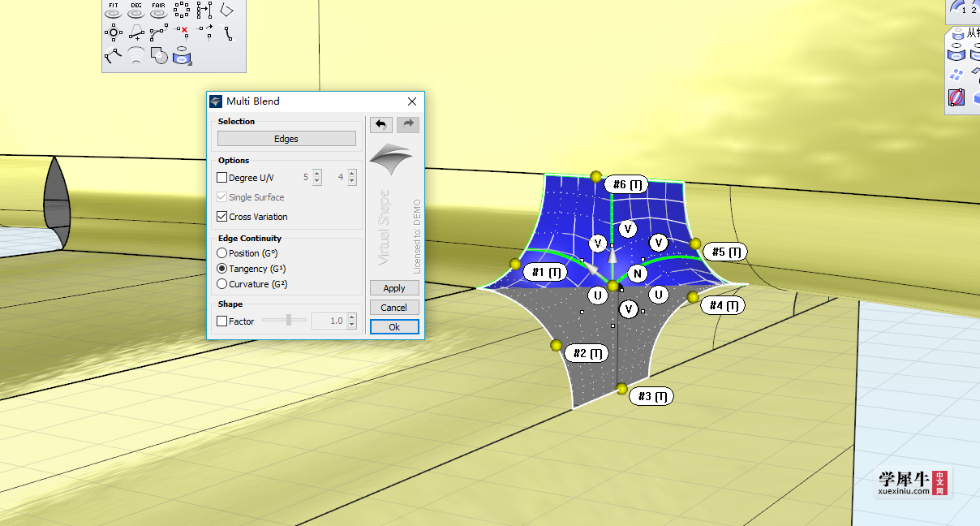Click the align points to line icon
The height and width of the screenshot is (526, 980).
pos(204,10)
